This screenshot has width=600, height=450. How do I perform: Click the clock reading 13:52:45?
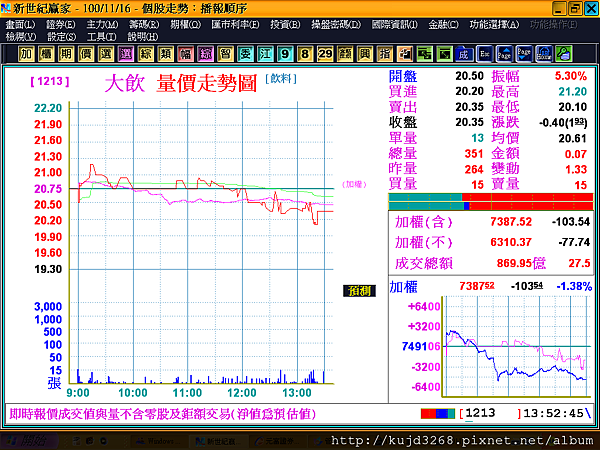[x=553, y=413]
